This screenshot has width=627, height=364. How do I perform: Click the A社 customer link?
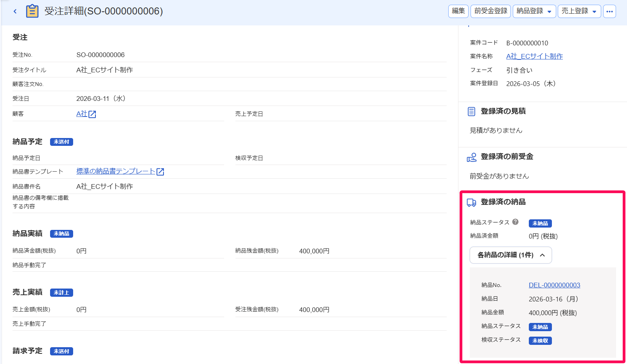click(82, 114)
